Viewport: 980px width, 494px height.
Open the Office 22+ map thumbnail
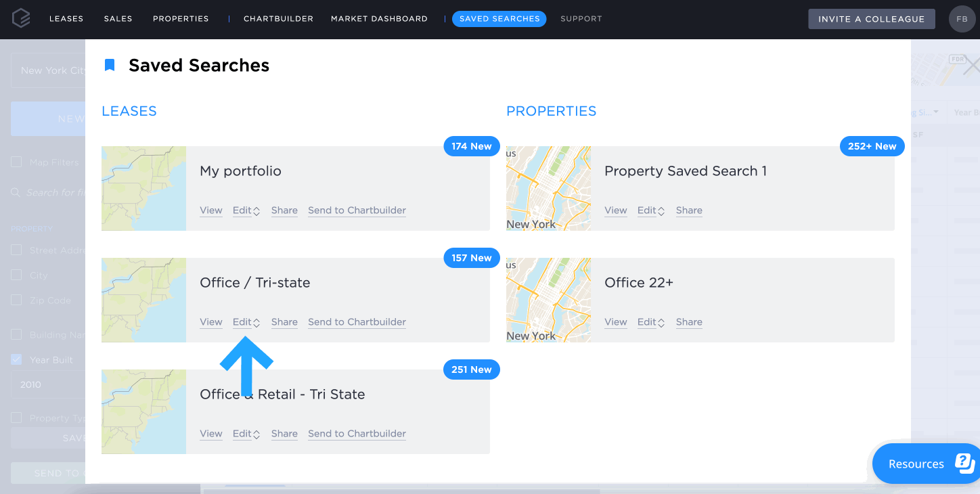tap(548, 300)
